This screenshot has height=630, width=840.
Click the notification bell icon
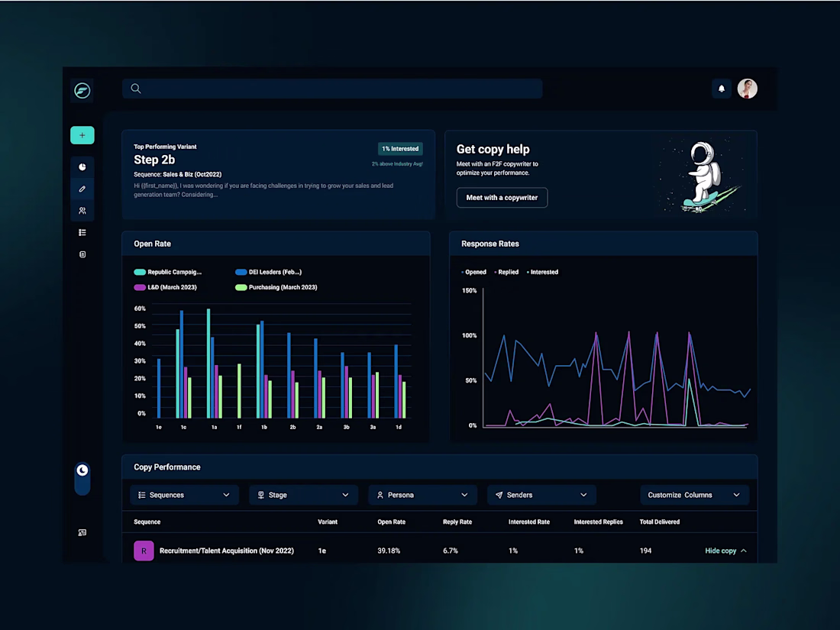click(x=721, y=89)
